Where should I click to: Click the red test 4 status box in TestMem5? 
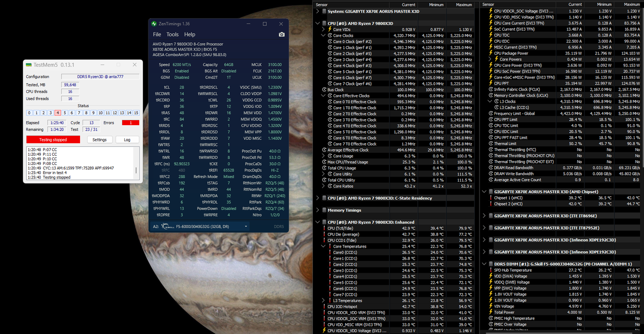tap(58, 113)
